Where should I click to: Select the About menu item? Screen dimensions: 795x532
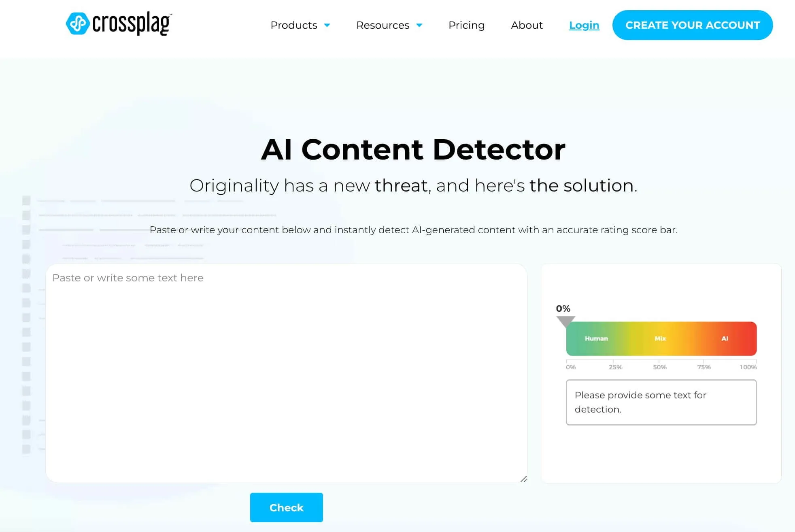[x=527, y=25]
